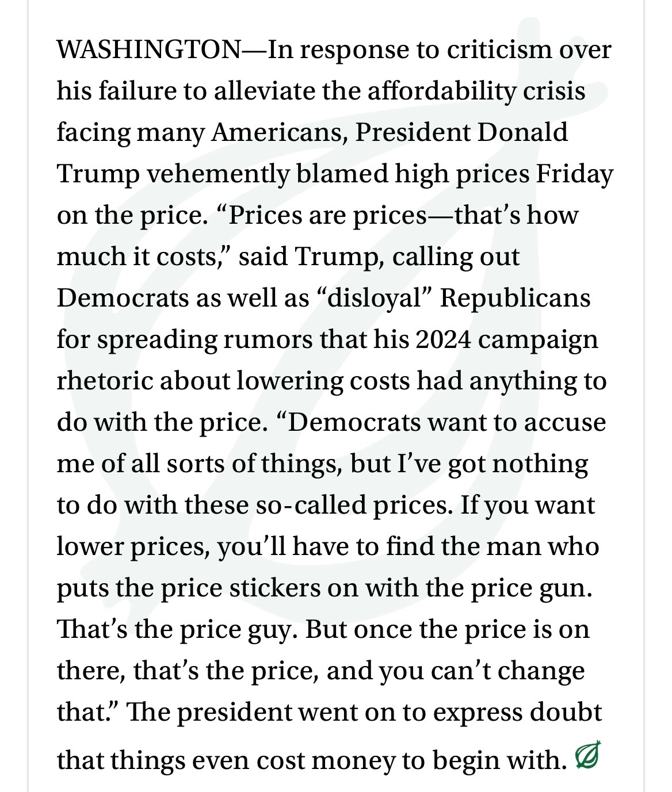Click the word "Republicans" in the paragraph
This screenshot has height=792, width=672.
516,299
